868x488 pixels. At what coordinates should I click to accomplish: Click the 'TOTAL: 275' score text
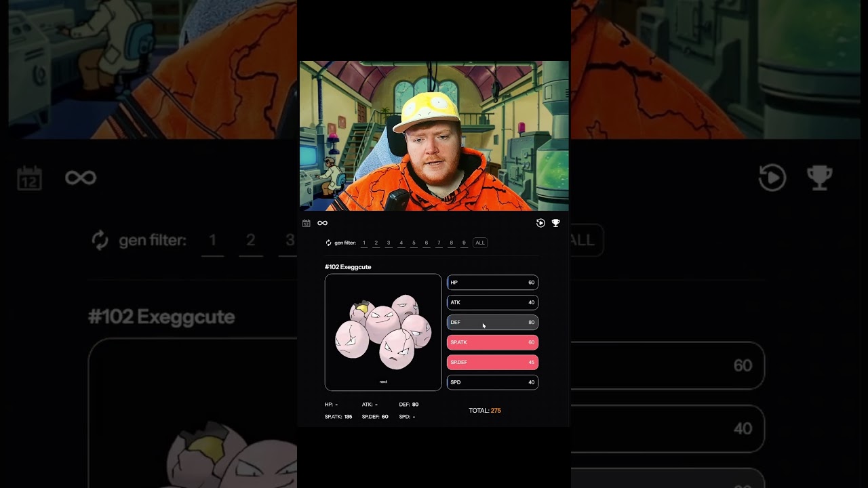[x=485, y=411]
